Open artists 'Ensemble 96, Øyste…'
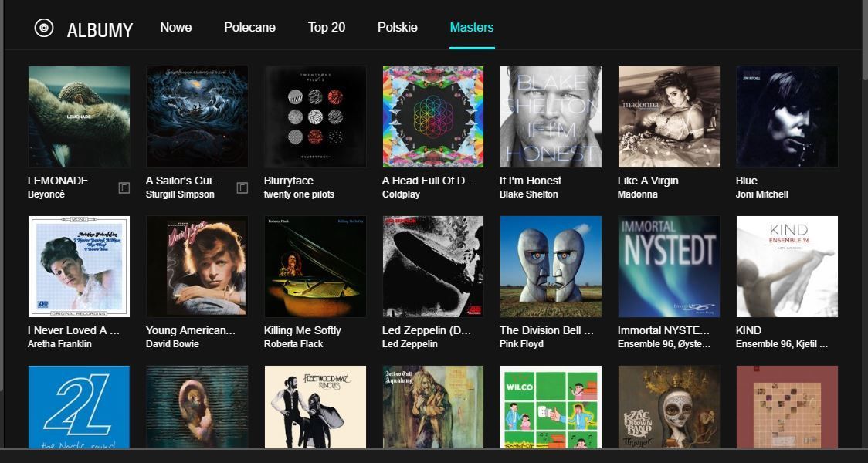868x463 pixels. [663, 344]
